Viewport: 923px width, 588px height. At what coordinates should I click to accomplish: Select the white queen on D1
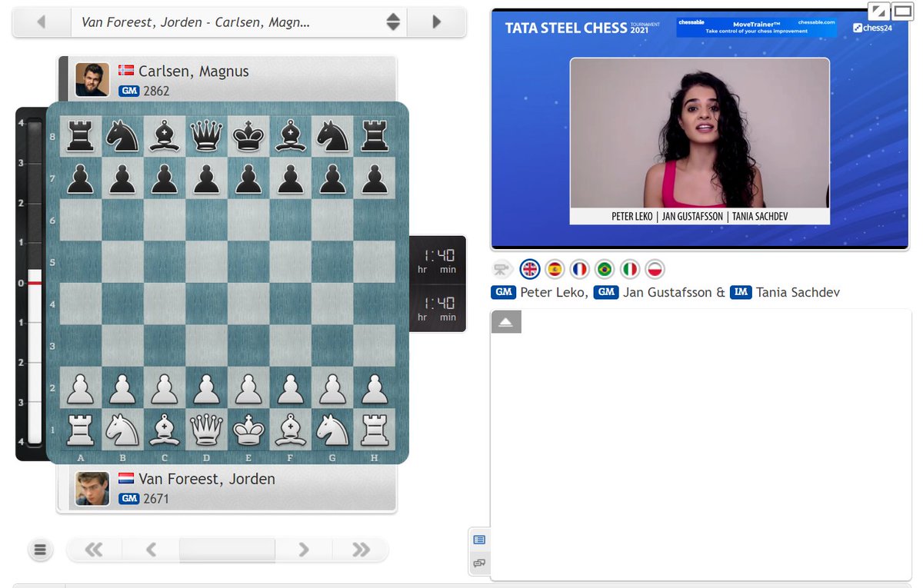pos(207,429)
